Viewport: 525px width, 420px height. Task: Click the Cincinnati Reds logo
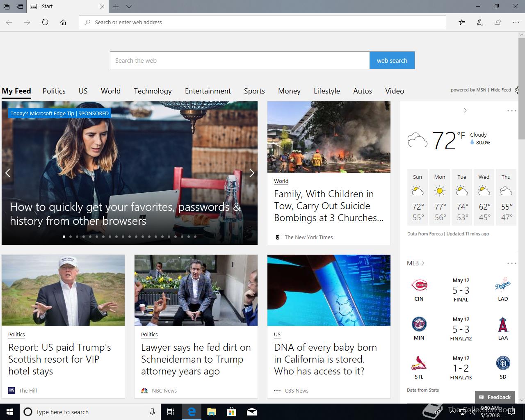pyautogui.click(x=419, y=285)
